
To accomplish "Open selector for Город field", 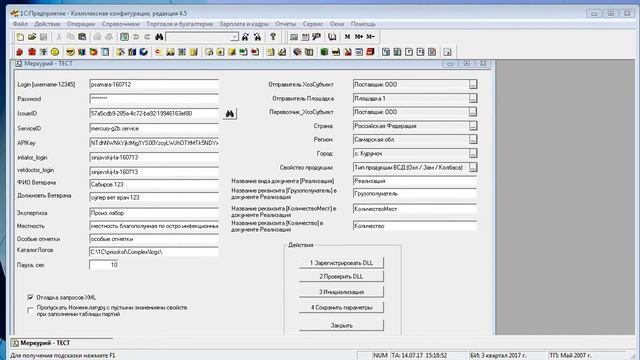I will click(x=473, y=153).
